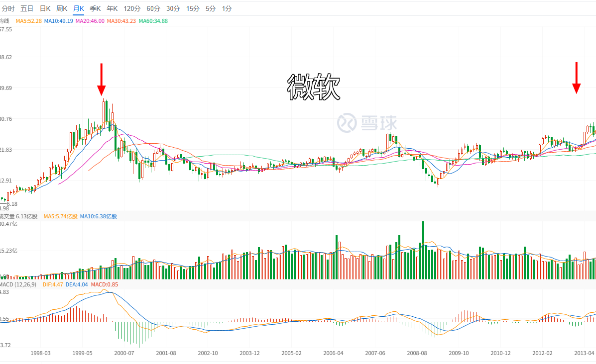Click the 2008-08 date on the timeline
Screen dimensions: 596x364
(417, 353)
